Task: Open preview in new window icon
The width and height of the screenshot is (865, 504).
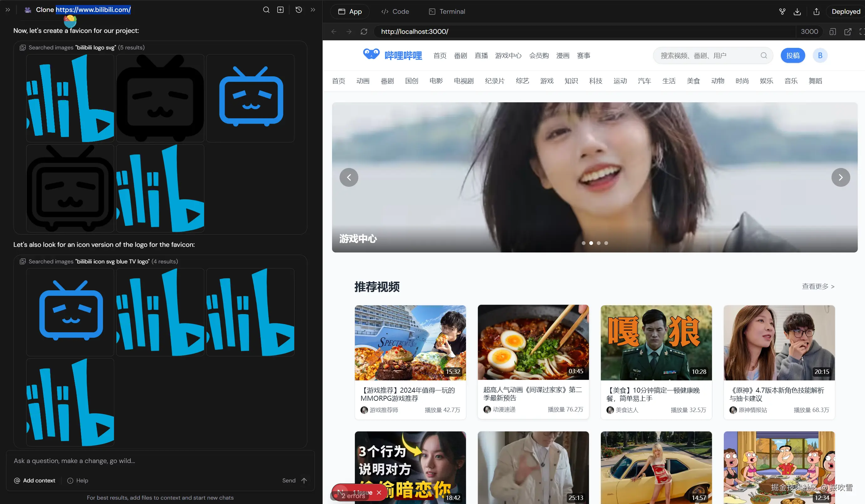Action: [847, 32]
